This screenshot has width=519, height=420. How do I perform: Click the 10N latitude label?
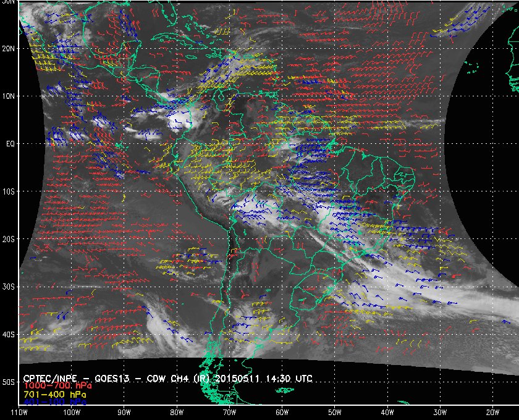point(8,96)
